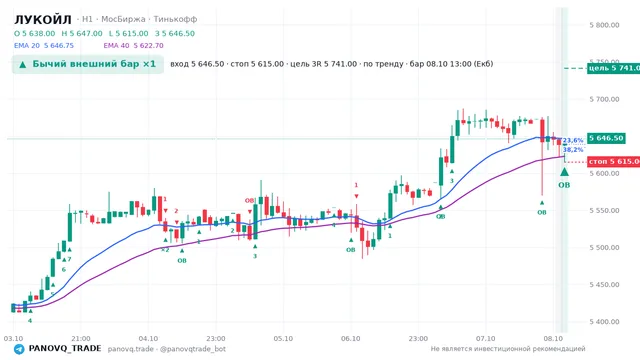Click the green 7 signal marker
This screenshot has height=360, width=640.
click(x=69, y=259)
